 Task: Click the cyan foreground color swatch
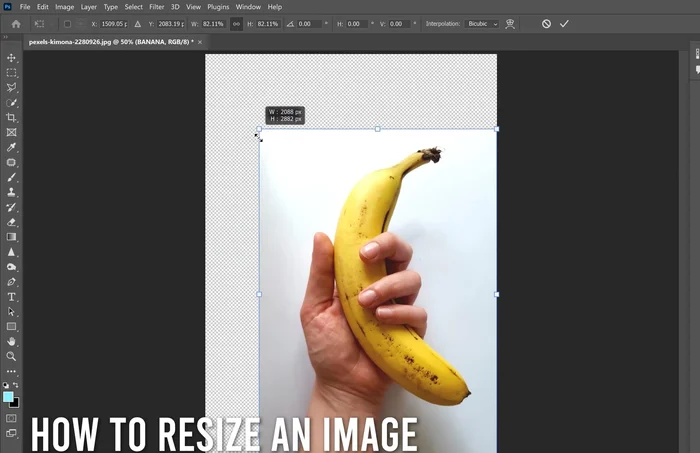click(x=9, y=397)
